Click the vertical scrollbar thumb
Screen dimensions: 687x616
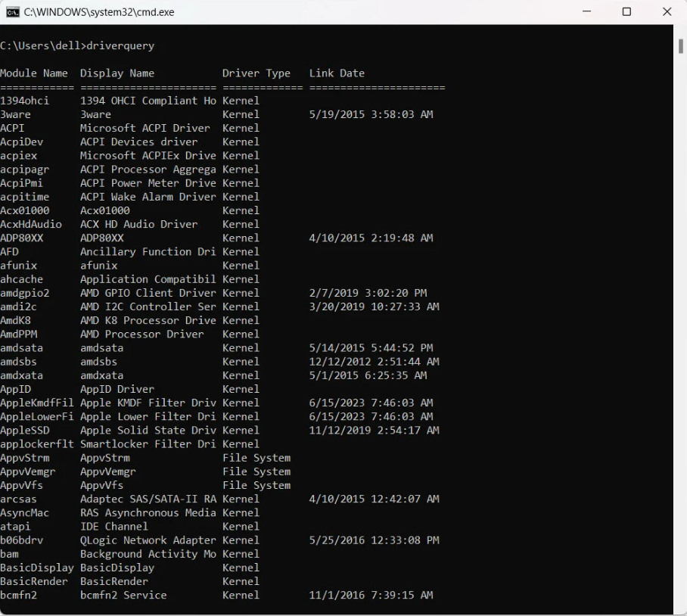(680, 46)
